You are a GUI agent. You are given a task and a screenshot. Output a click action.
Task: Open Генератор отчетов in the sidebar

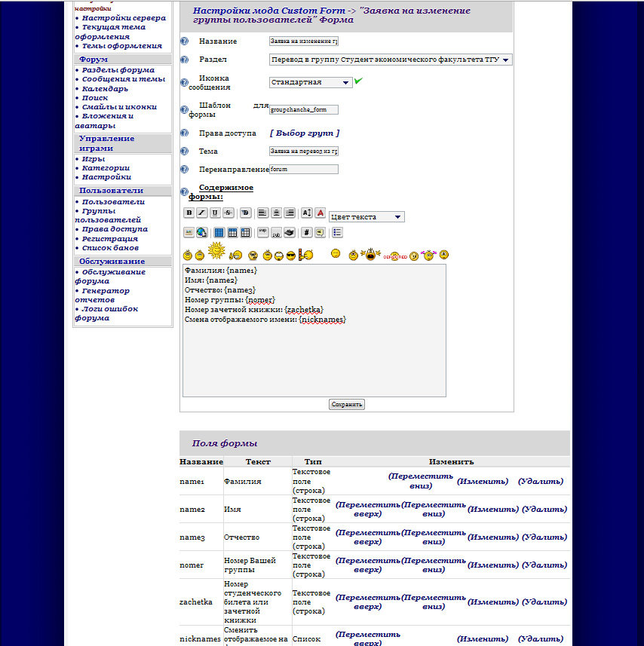pyautogui.click(x=103, y=295)
